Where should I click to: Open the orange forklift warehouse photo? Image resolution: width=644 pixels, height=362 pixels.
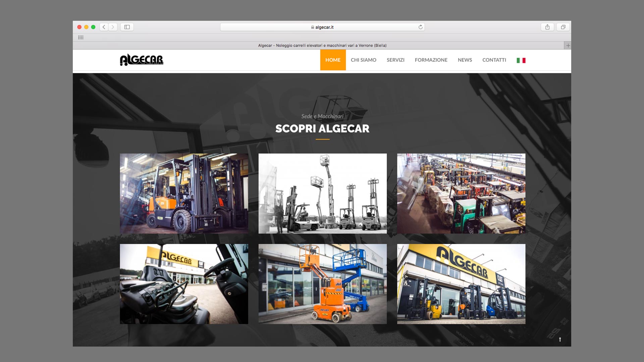click(184, 193)
